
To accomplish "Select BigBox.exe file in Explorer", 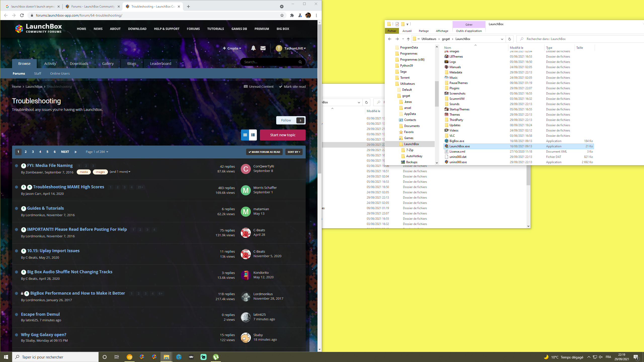I will tap(518, 141).
